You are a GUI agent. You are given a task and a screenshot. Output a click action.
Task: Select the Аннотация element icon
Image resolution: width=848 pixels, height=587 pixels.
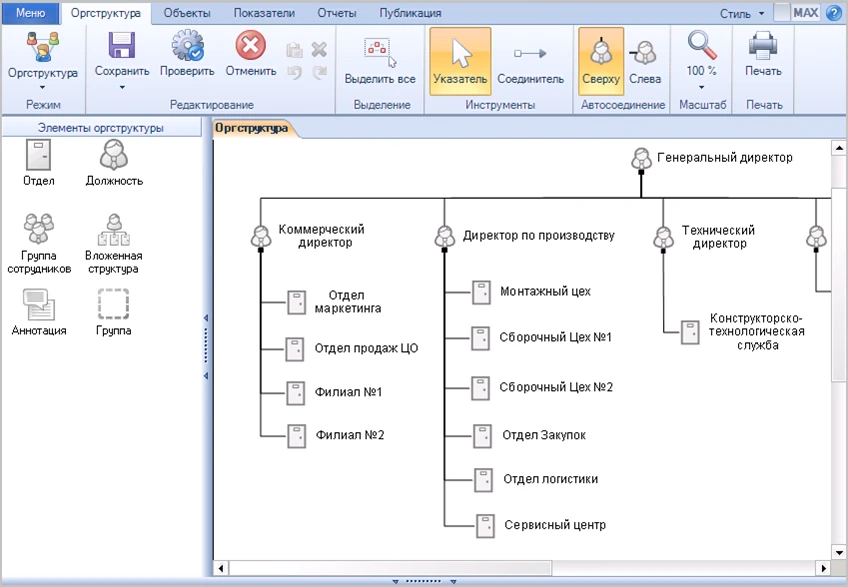click(x=38, y=303)
